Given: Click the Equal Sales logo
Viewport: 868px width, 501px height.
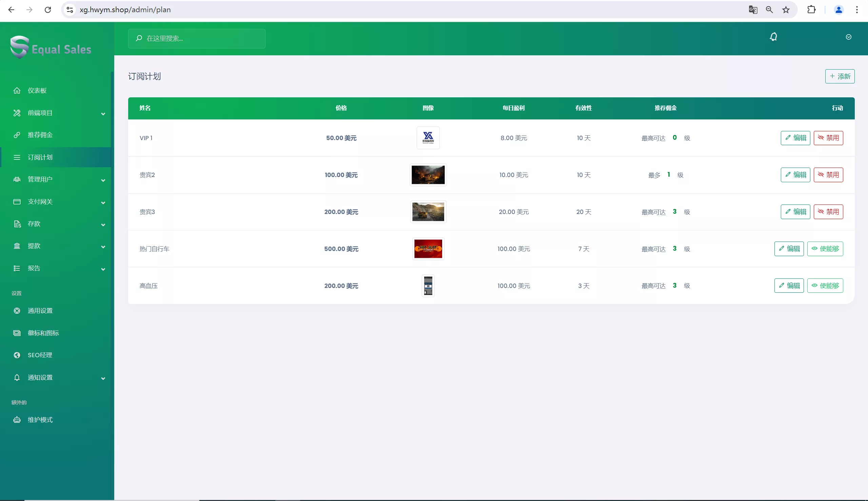Looking at the screenshot, I should 51,47.
